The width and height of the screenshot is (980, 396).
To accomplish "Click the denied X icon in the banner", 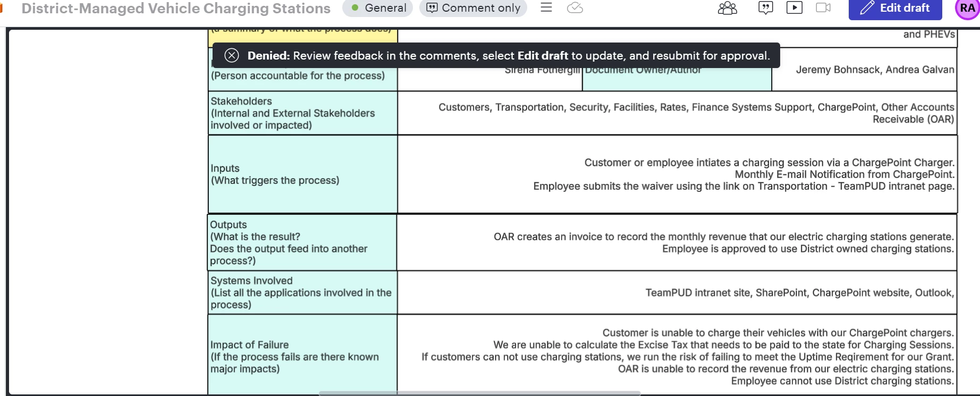I will click(x=231, y=55).
